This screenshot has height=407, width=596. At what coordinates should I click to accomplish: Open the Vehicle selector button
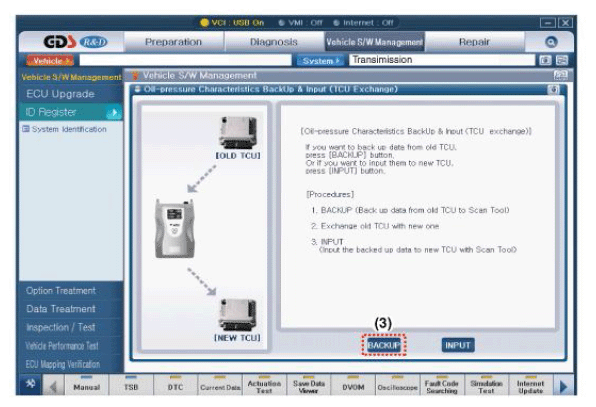pos(49,61)
